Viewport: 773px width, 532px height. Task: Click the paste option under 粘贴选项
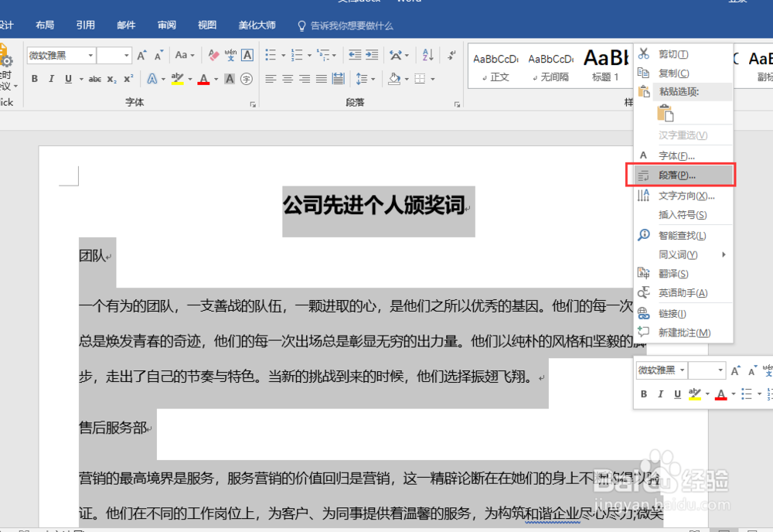tap(666, 114)
